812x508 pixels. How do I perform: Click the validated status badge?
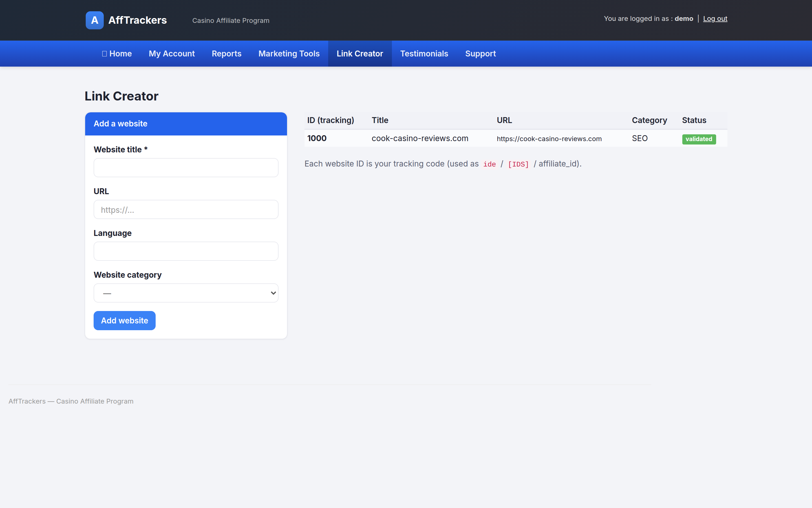pos(699,139)
